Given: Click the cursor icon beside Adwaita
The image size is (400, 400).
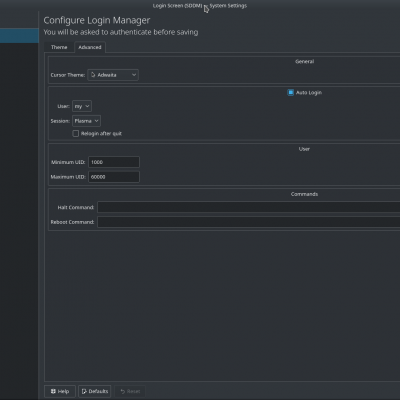Looking at the screenshot, I should click(x=93, y=75).
